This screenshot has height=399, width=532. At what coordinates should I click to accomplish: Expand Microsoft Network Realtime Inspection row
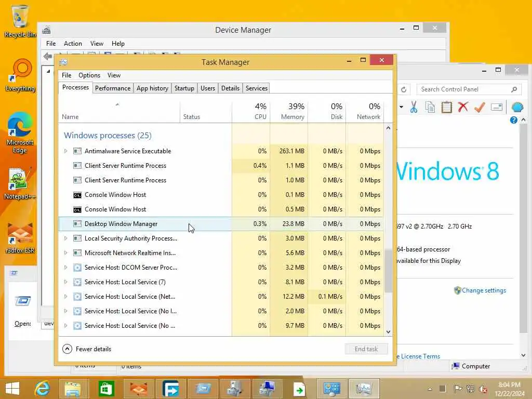pos(66,253)
